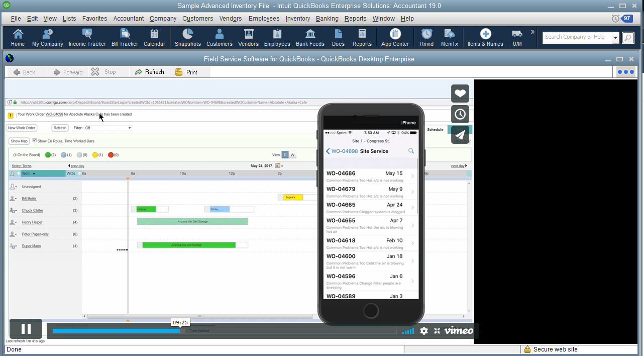
Task: Open the Vendors center icon
Action: tap(248, 38)
